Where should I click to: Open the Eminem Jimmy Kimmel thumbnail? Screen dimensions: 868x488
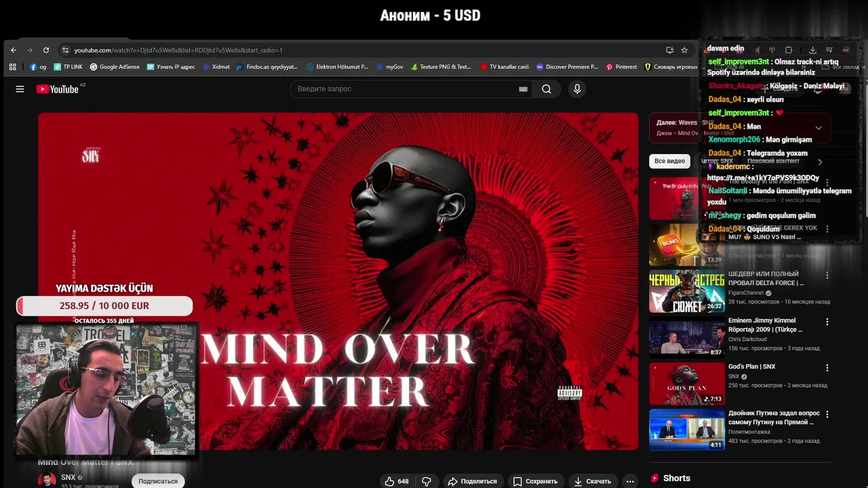687,338
